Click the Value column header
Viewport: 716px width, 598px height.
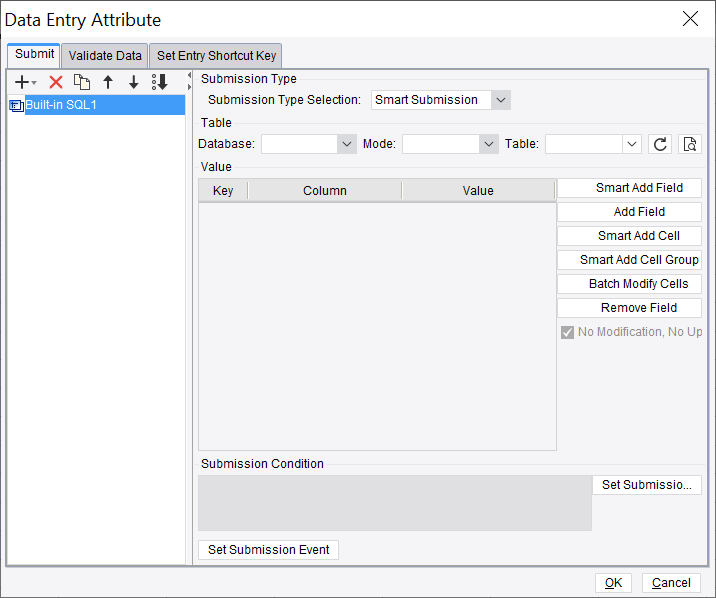[478, 191]
